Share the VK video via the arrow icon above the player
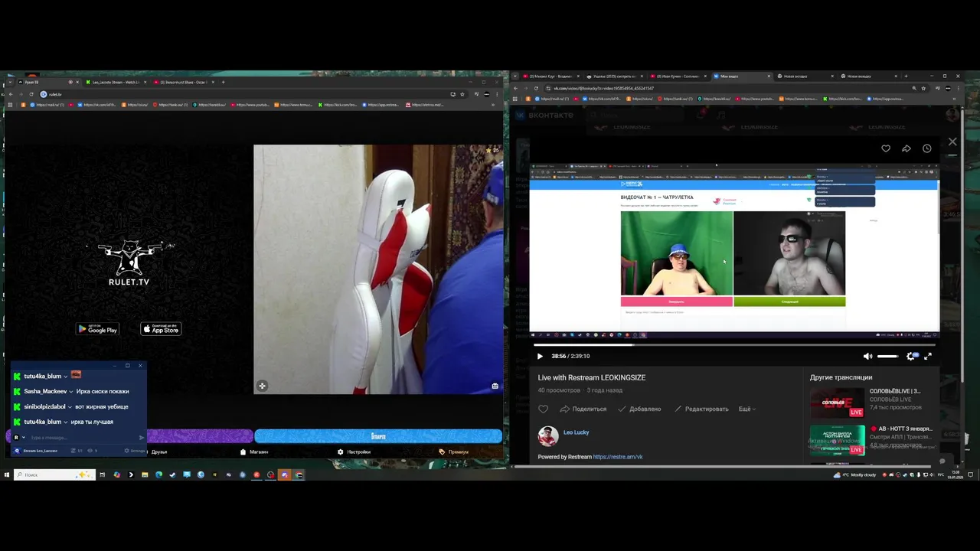 click(906, 148)
